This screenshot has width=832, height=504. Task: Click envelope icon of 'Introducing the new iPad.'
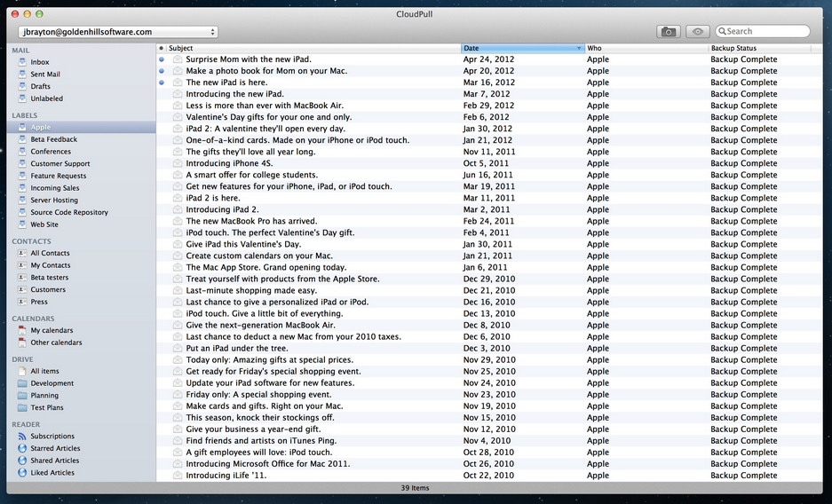coord(178,94)
